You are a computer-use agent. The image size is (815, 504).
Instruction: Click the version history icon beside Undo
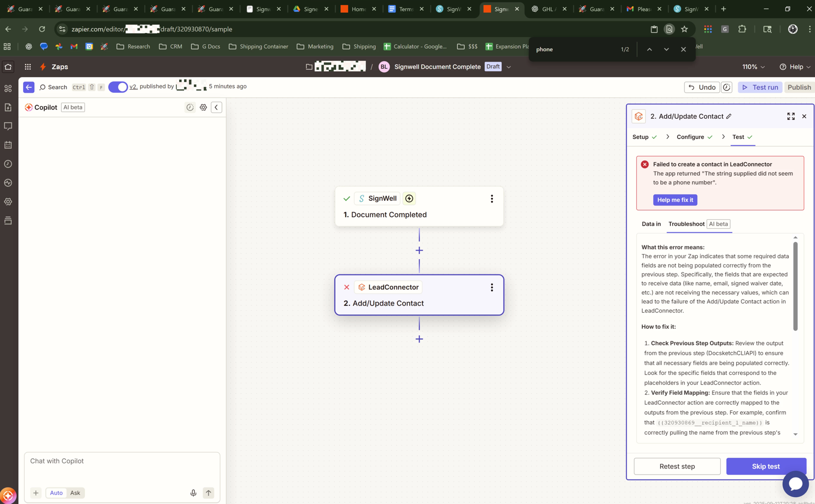pyautogui.click(x=727, y=87)
